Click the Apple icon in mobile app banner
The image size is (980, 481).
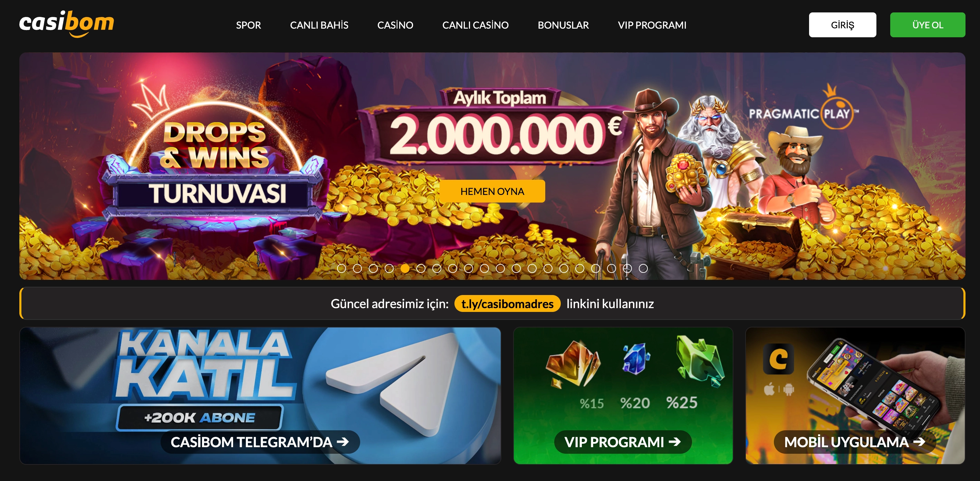click(769, 389)
